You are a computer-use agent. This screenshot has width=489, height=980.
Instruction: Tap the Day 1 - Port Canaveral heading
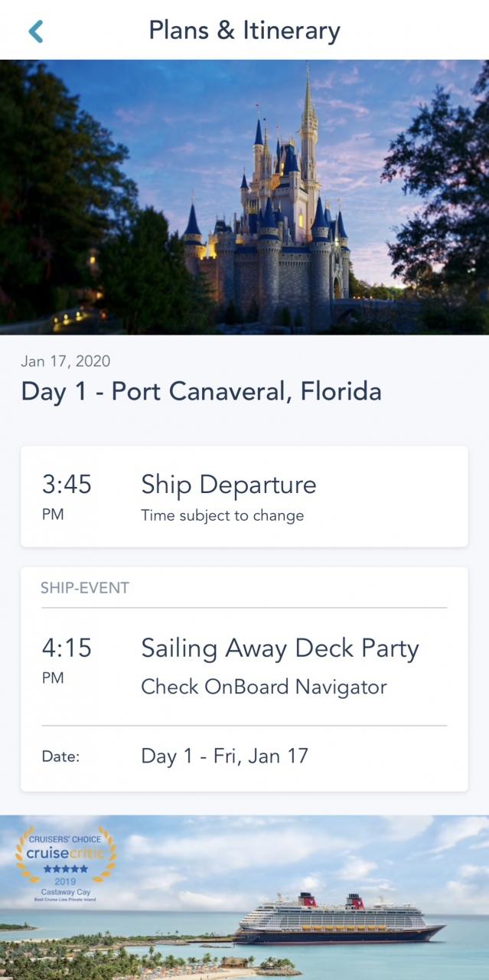[x=200, y=391]
